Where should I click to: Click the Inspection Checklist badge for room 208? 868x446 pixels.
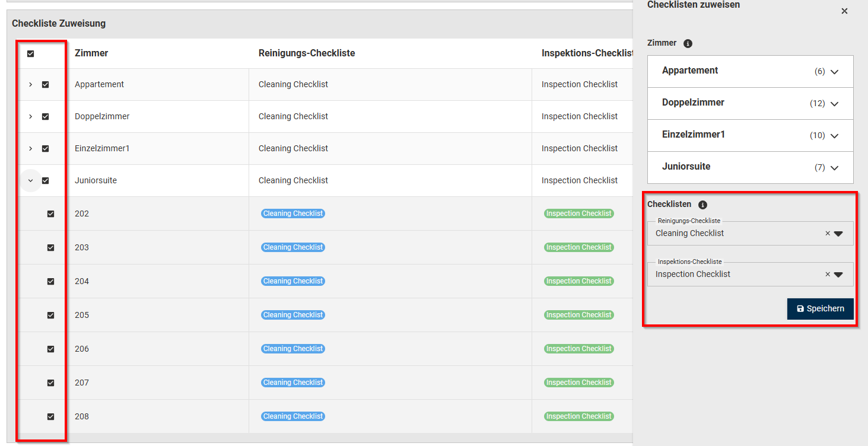pyautogui.click(x=579, y=416)
